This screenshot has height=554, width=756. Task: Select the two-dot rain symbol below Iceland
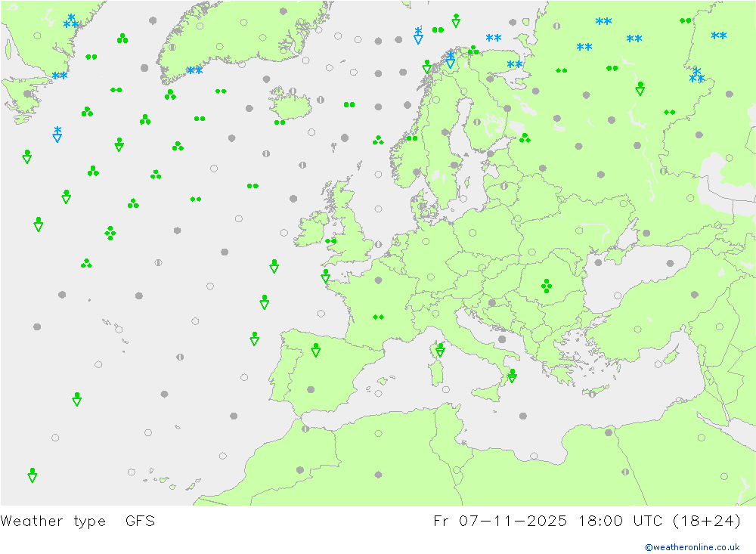(x=280, y=122)
